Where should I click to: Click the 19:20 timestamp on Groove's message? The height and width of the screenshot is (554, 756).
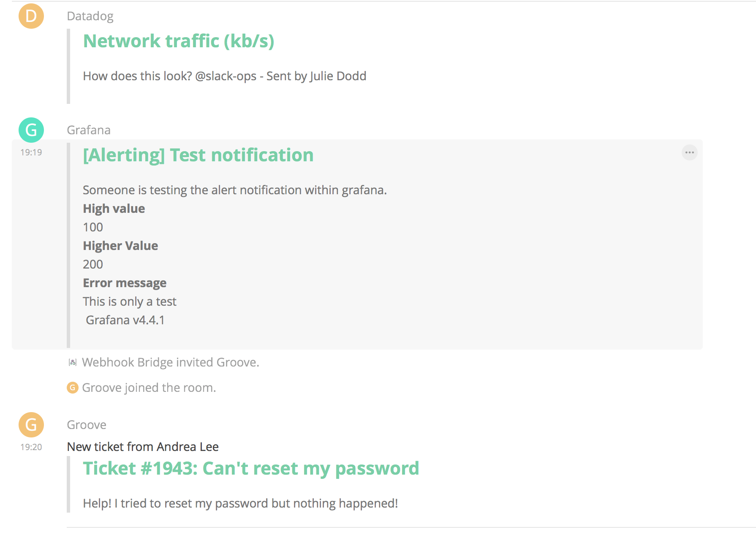pos(30,447)
